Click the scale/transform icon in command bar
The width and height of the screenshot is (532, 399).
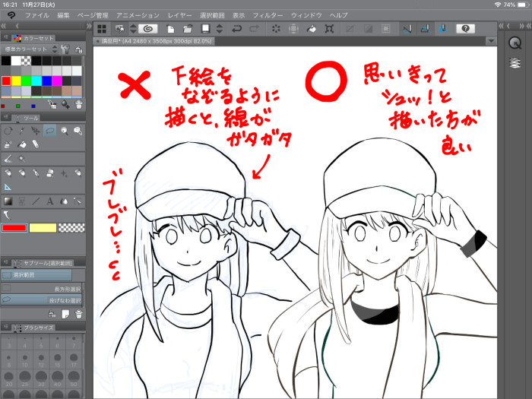[329, 29]
